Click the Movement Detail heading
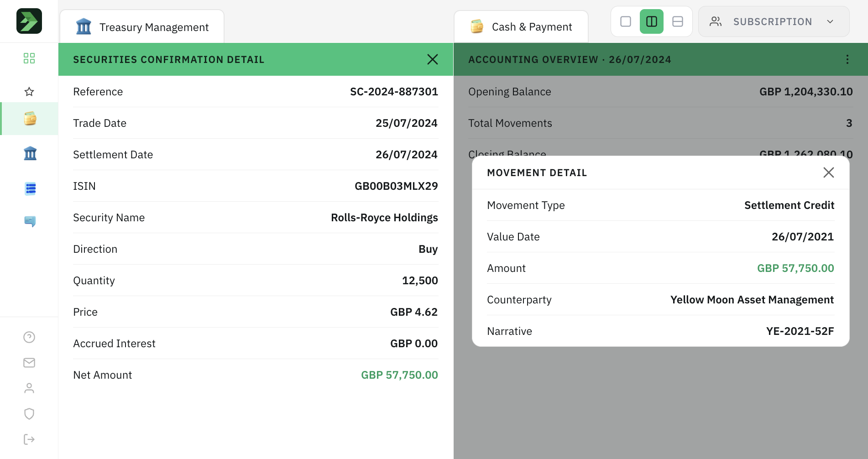 pyautogui.click(x=537, y=173)
